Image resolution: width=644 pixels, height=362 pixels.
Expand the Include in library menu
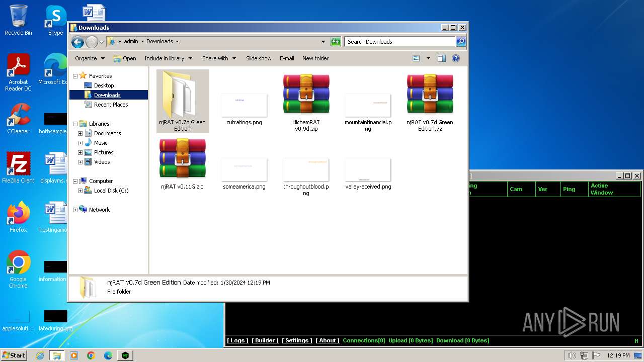(168, 58)
